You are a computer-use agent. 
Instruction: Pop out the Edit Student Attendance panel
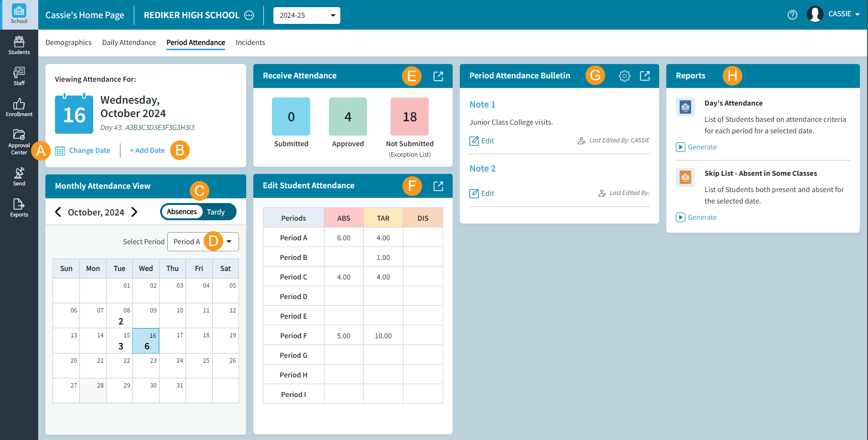(x=438, y=186)
